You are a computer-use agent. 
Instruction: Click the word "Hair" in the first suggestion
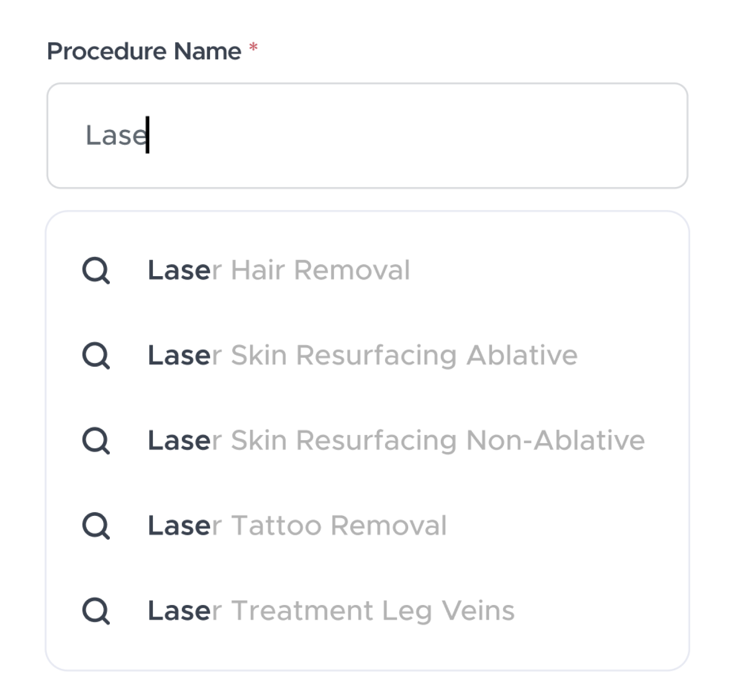pyautogui.click(x=258, y=270)
